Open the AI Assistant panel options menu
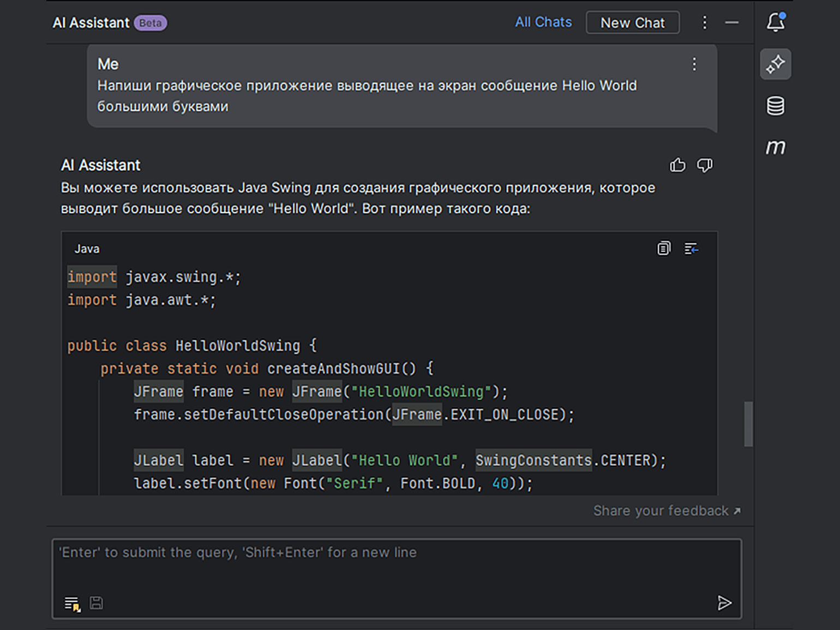The width and height of the screenshot is (840, 630). click(704, 22)
